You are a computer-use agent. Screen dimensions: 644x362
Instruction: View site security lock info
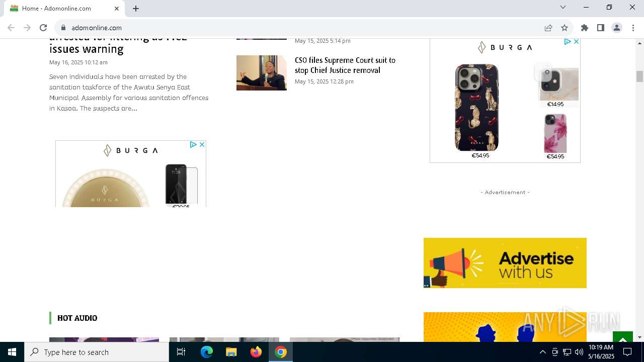pos(63,28)
